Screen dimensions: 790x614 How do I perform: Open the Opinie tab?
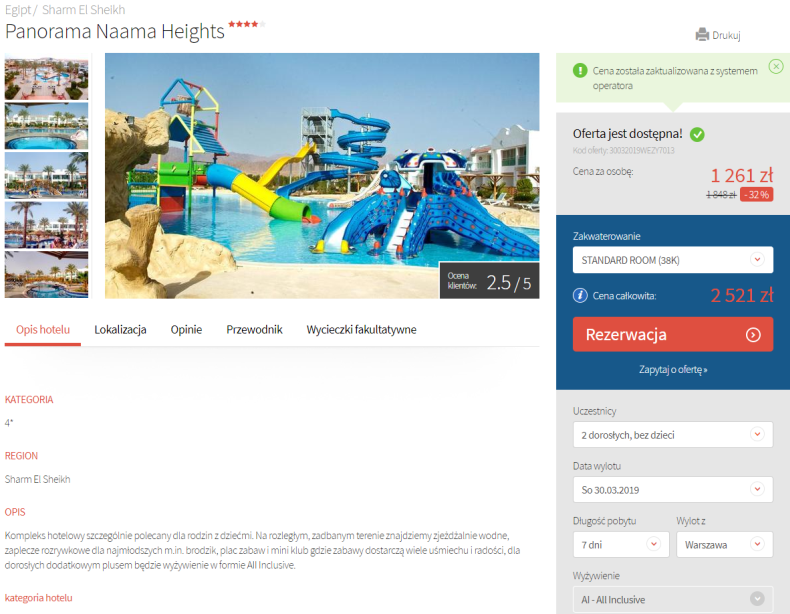point(186,329)
